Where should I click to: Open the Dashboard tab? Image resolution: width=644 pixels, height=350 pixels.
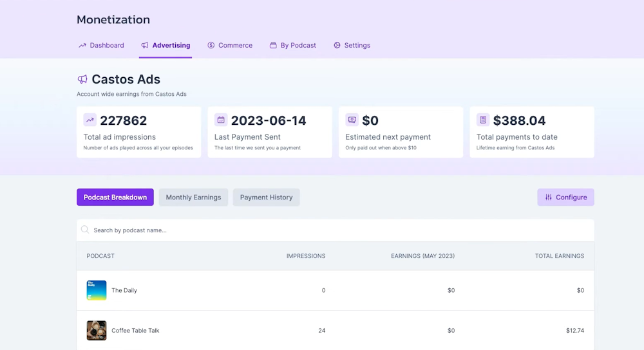[x=101, y=45]
